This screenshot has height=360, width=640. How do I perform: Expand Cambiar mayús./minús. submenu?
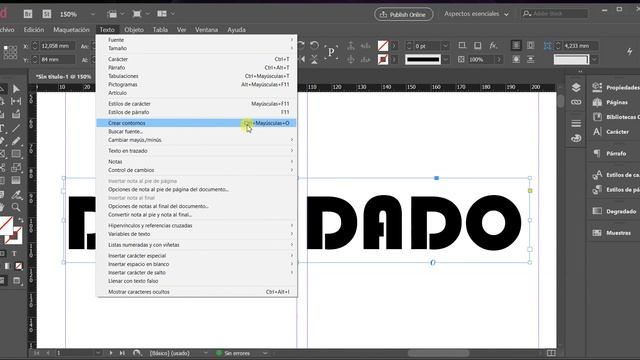[196, 140]
